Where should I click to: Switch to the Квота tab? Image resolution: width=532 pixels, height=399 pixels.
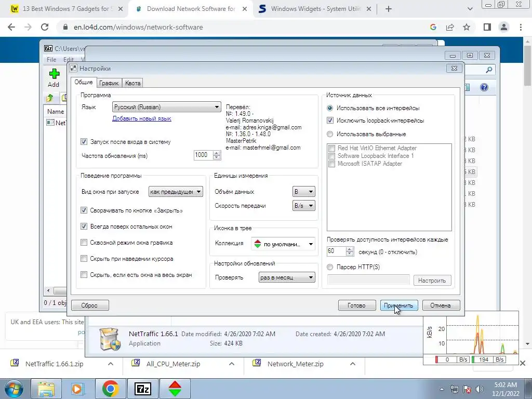click(x=132, y=83)
